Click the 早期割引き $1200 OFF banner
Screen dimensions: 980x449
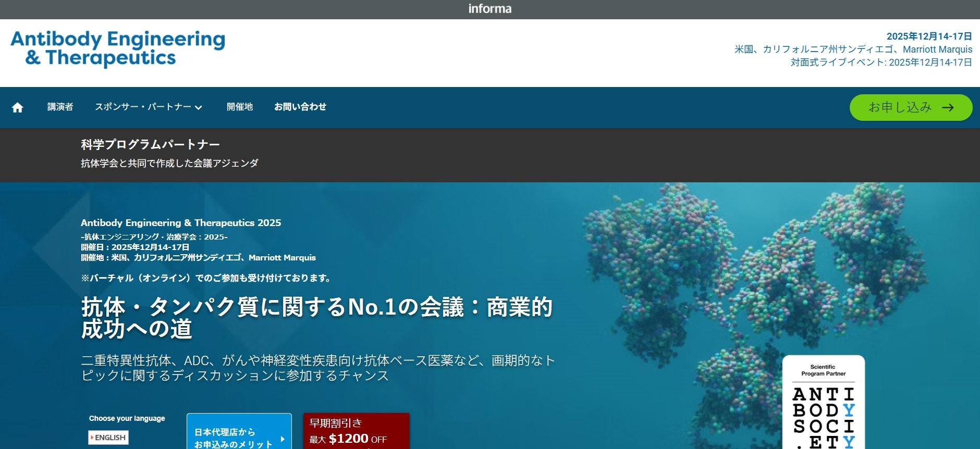(x=357, y=431)
